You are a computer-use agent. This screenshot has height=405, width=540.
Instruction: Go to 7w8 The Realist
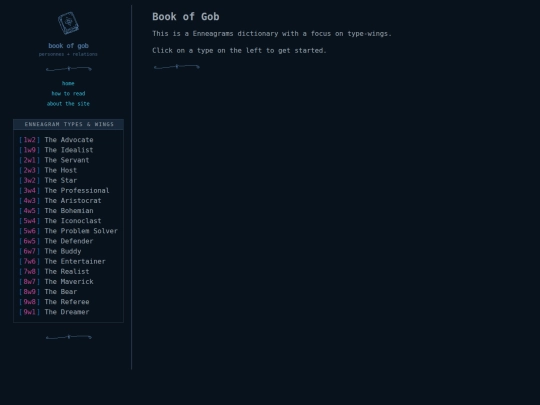point(54,271)
